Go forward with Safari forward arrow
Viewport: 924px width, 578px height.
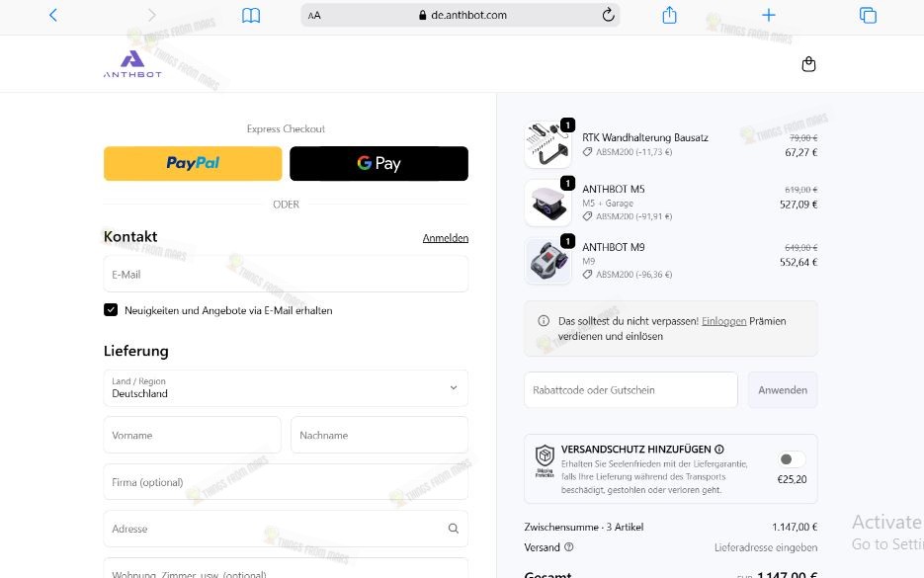(x=152, y=15)
